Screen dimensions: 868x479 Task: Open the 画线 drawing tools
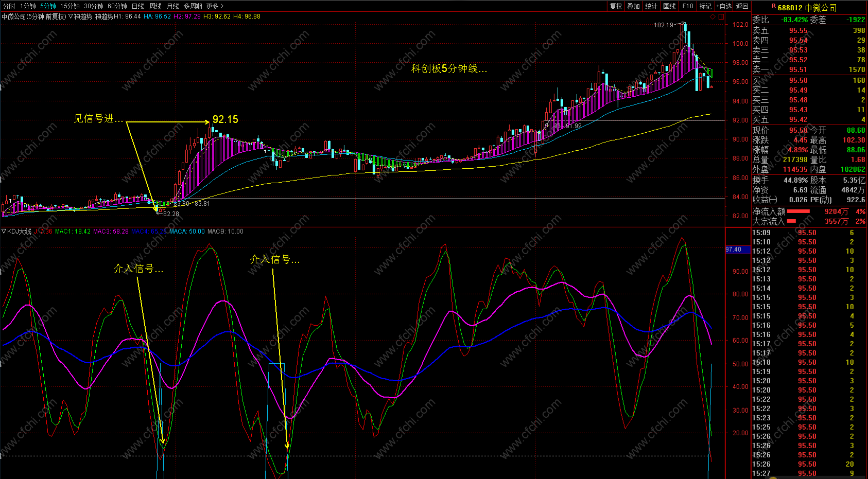point(669,6)
